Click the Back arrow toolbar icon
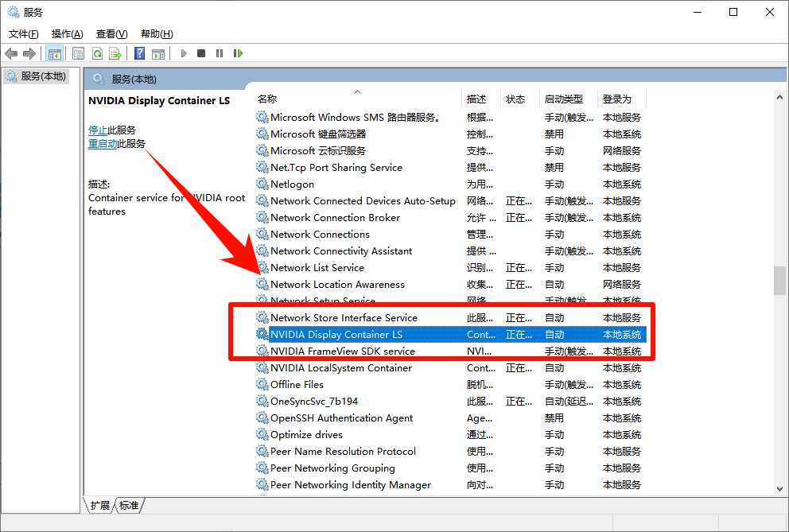Viewport: 789px width, 532px height. (11, 53)
